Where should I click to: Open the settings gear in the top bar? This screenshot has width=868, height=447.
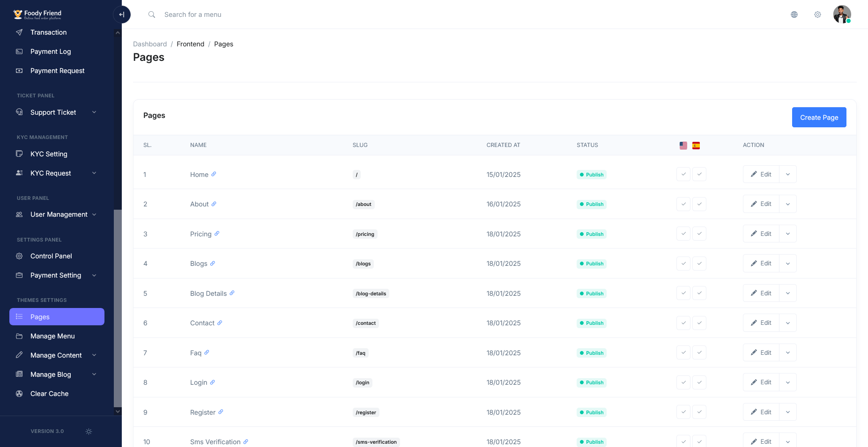pos(817,15)
